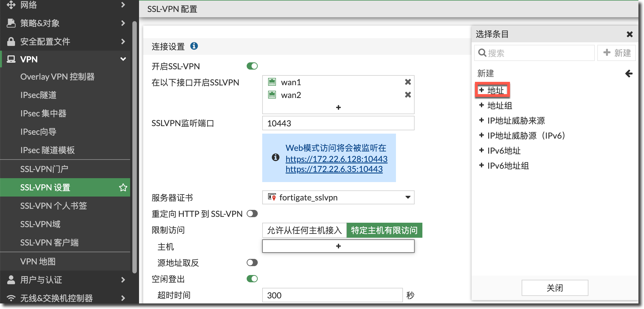644x309 pixels.
Task: Click the plus icon under wan2 interface
Action: pyautogui.click(x=338, y=107)
